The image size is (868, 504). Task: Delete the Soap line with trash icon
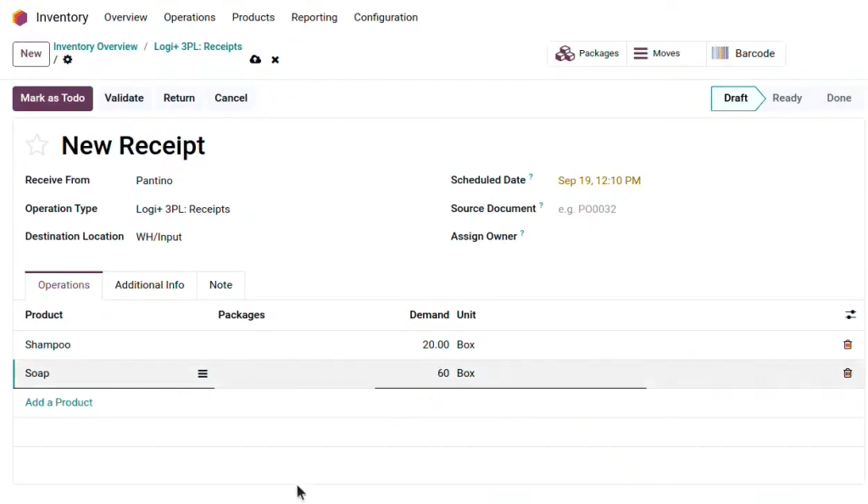pos(847,373)
